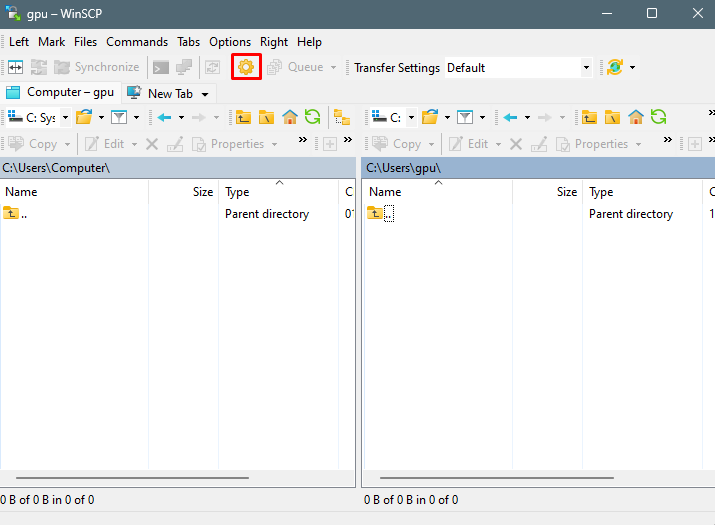The image size is (715, 525).
Task: Open the Transfer Settings Default combo box
Action: [x=518, y=68]
